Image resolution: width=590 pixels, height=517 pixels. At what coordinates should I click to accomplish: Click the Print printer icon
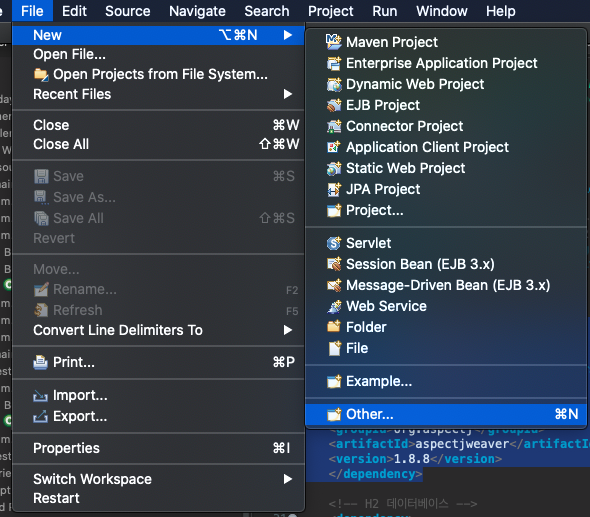[41, 362]
